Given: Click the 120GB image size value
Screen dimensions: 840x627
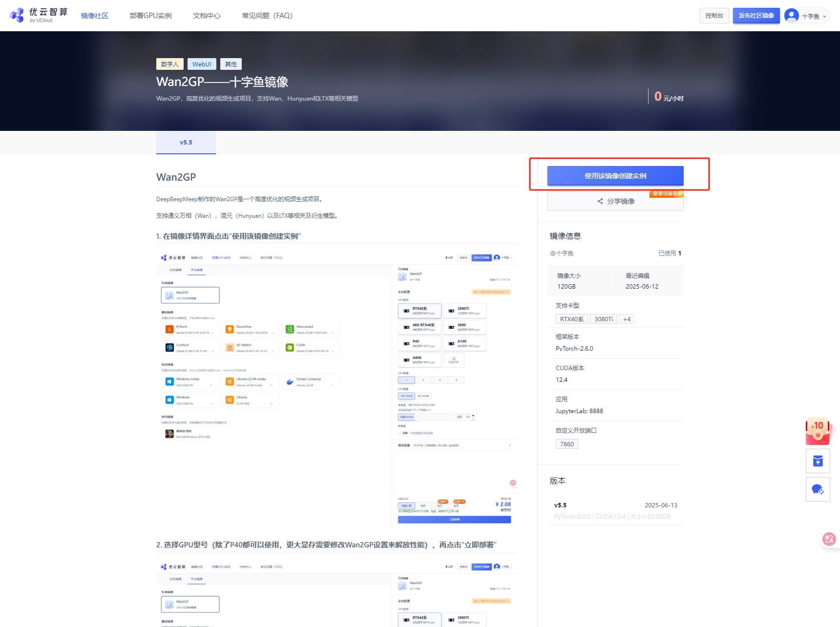Looking at the screenshot, I should pos(567,286).
